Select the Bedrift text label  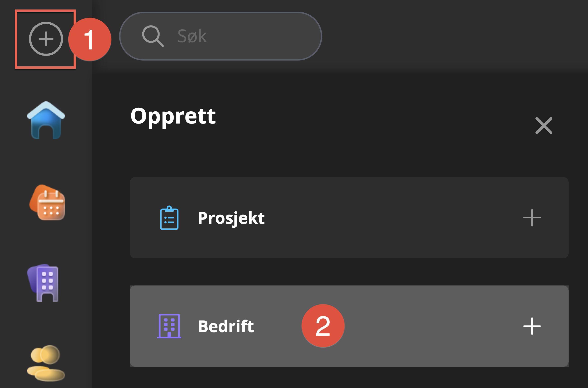click(x=226, y=326)
